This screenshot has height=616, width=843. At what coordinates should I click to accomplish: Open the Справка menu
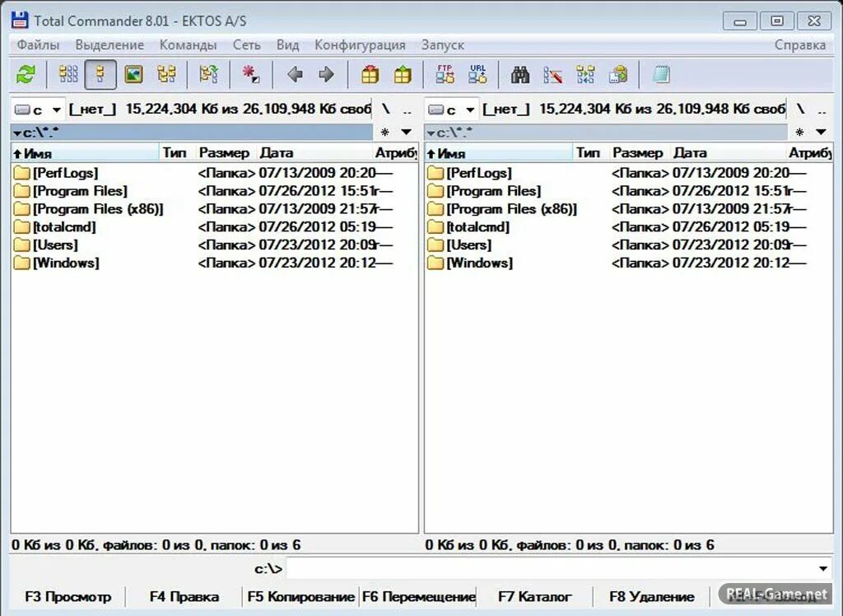(x=800, y=45)
